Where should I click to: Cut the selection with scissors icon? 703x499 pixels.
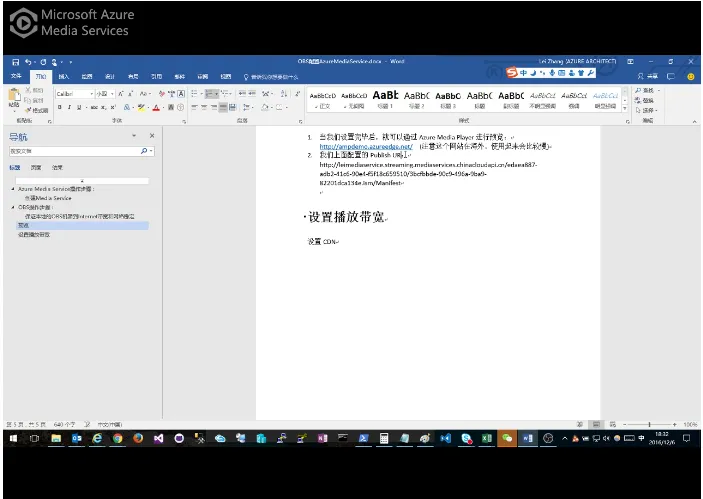click(35, 91)
